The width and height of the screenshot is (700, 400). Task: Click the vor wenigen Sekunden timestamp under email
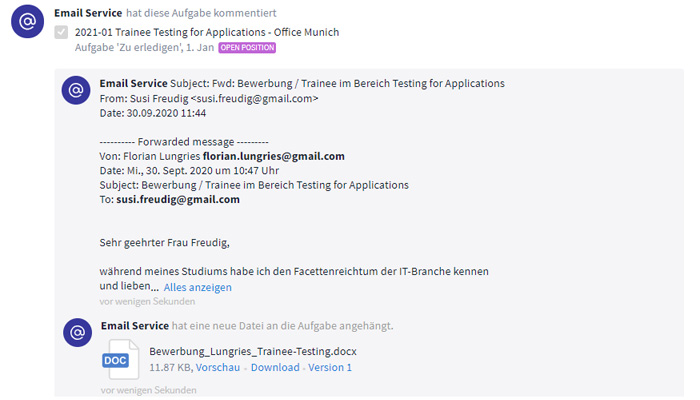tap(147, 301)
